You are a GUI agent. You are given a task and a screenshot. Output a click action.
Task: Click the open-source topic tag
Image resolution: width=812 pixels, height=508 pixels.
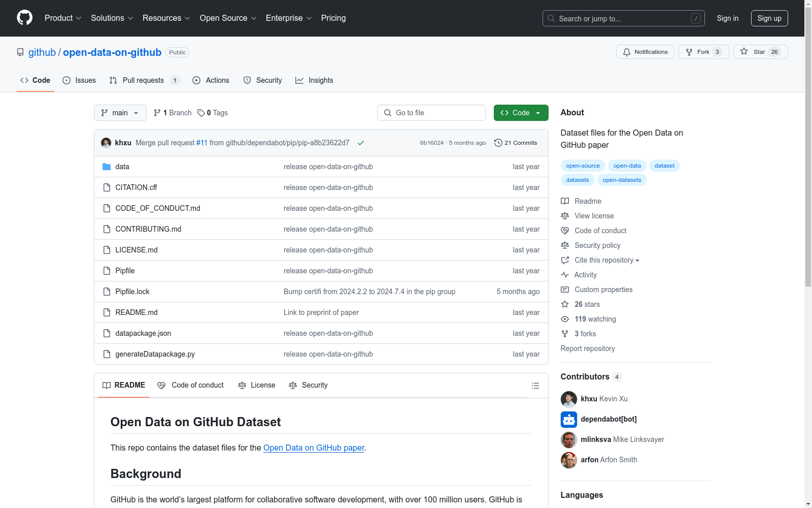tap(583, 166)
